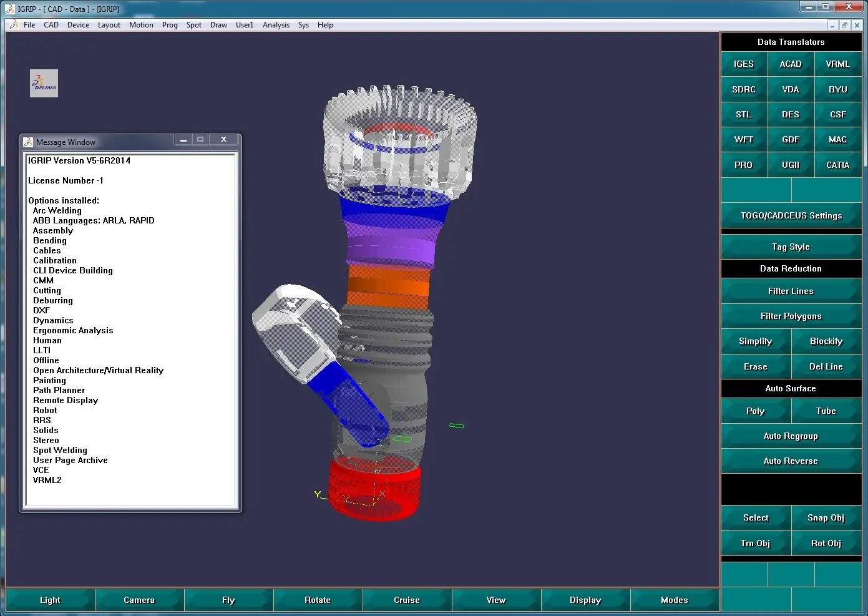Image resolution: width=868 pixels, height=616 pixels.
Task: Click the document icon beside File menu
Action: coord(14,24)
